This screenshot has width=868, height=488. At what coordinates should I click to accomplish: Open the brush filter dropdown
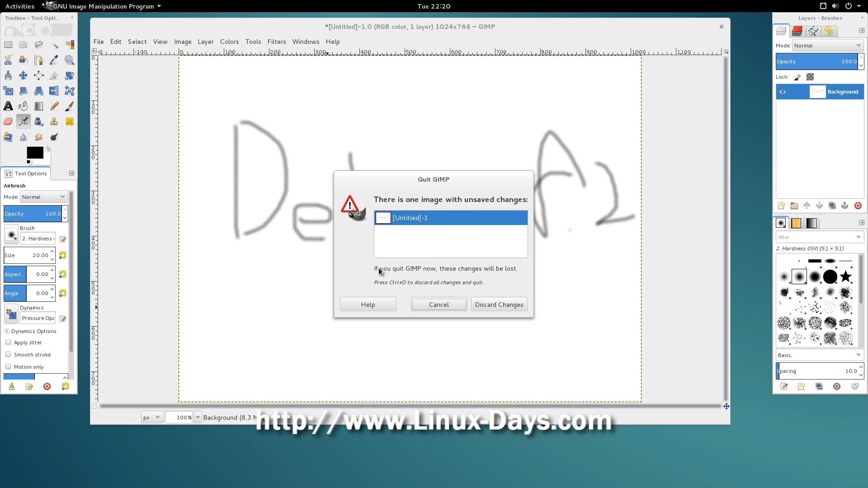[859, 237]
